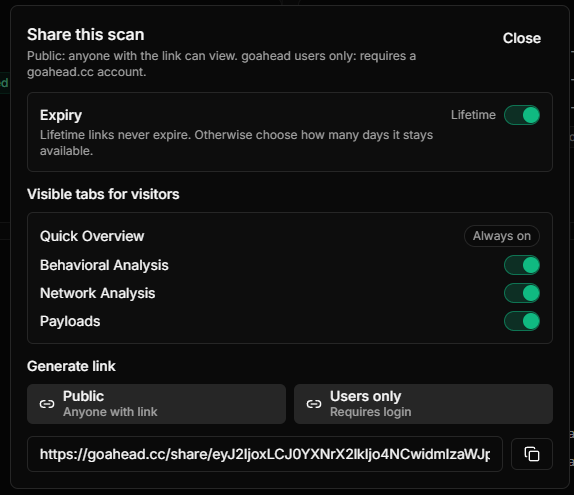Generate a Public share link

pos(156,404)
